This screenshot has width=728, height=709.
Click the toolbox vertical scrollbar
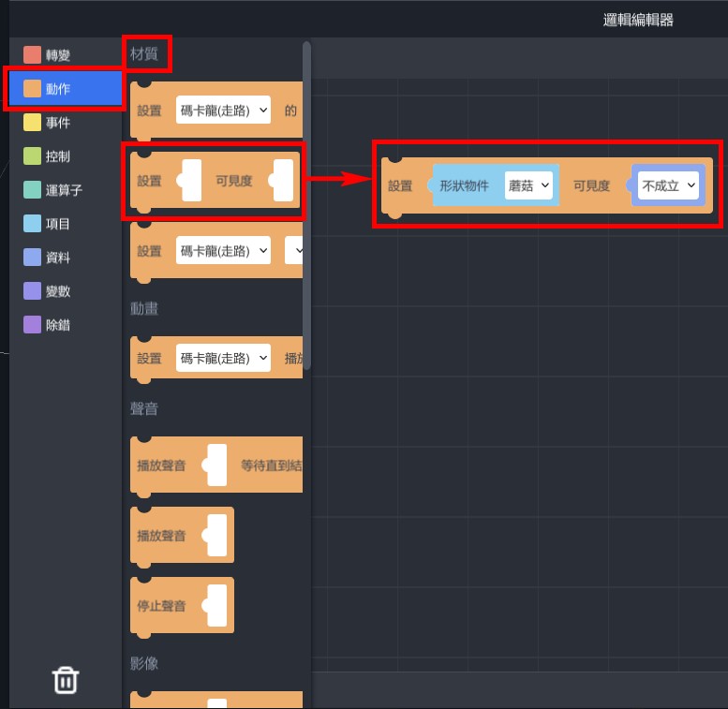point(306,206)
